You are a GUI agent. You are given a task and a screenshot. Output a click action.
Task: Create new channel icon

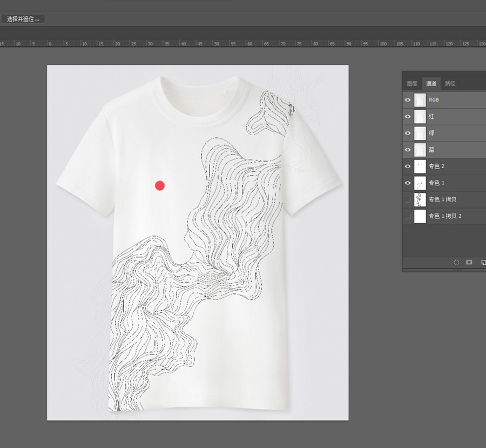pyautogui.click(x=483, y=263)
